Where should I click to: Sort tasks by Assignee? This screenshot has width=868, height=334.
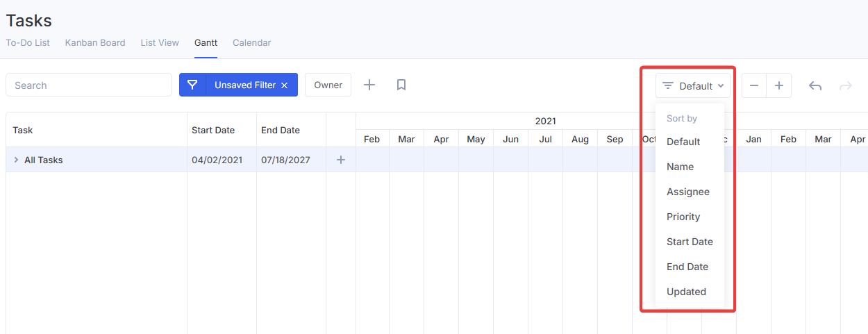pyautogui.click(x=690, y=192)
